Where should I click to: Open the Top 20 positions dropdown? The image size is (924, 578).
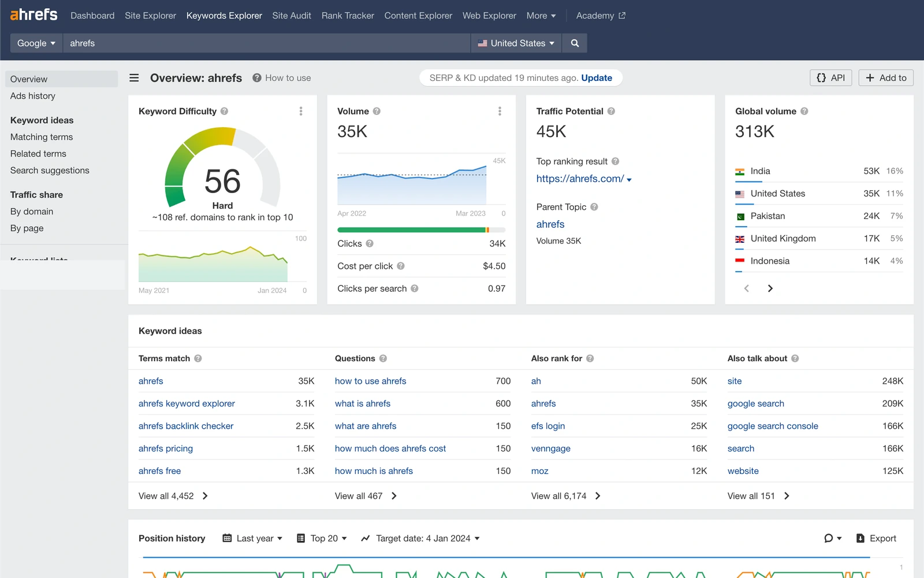pyautogui.click(x=322, y=538)
